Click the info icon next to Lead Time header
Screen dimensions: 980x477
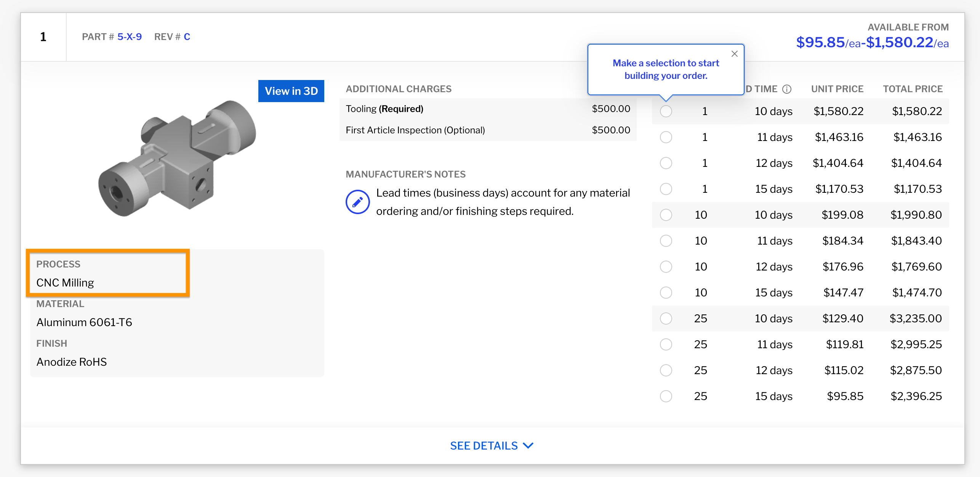point(786,89)
